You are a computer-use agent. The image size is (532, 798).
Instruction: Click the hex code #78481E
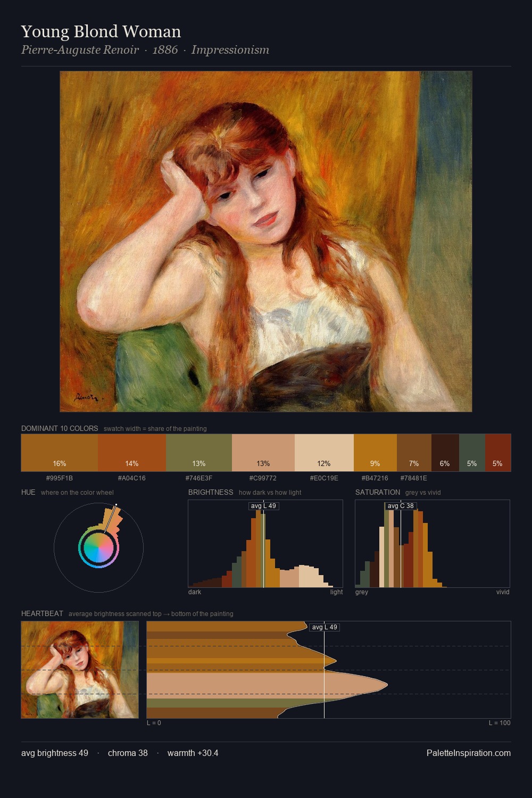(414, 478)
